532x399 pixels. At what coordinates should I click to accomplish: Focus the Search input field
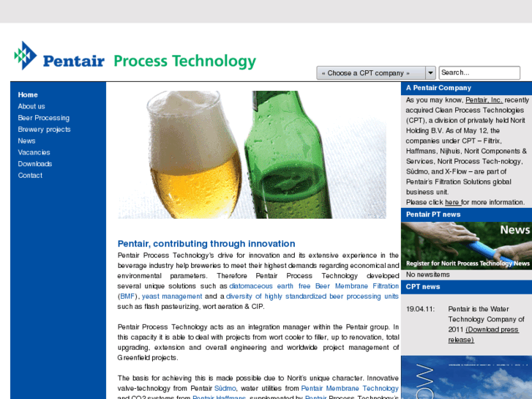click(x=479, y=72)
